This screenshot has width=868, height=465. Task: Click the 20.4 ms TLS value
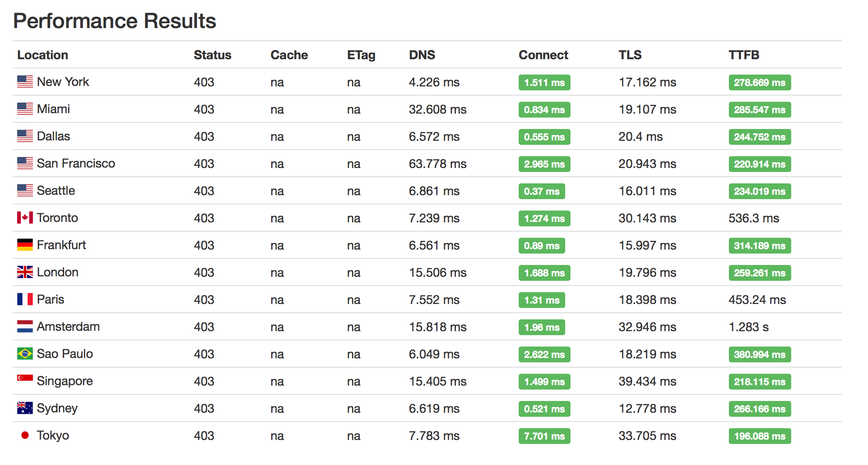[x=641, y=136]
